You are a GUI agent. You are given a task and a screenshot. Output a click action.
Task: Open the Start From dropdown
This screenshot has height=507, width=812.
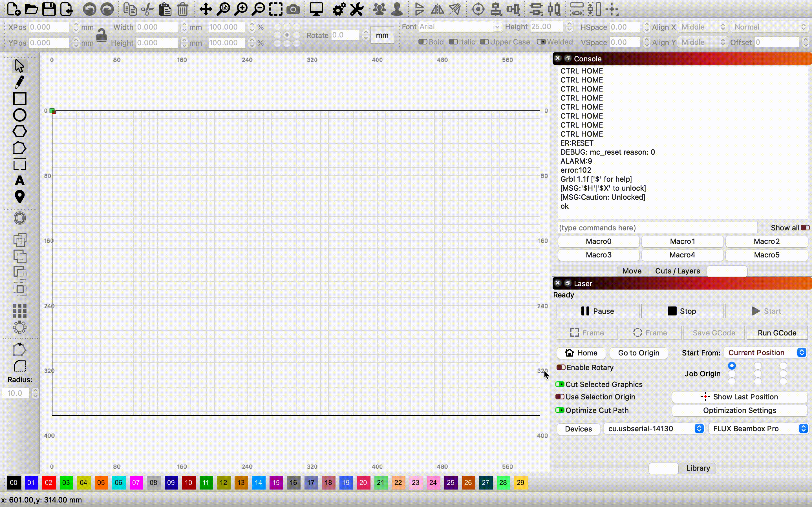coord(765,353)
